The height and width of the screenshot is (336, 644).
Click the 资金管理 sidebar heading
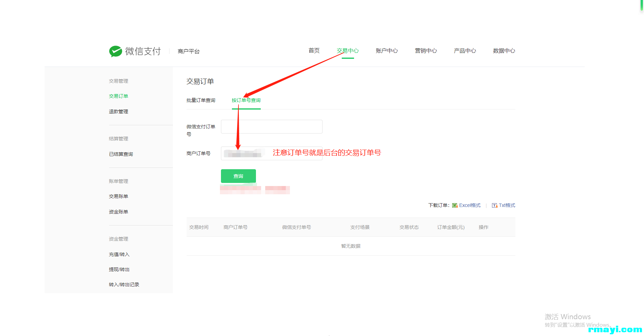[118, 239]
